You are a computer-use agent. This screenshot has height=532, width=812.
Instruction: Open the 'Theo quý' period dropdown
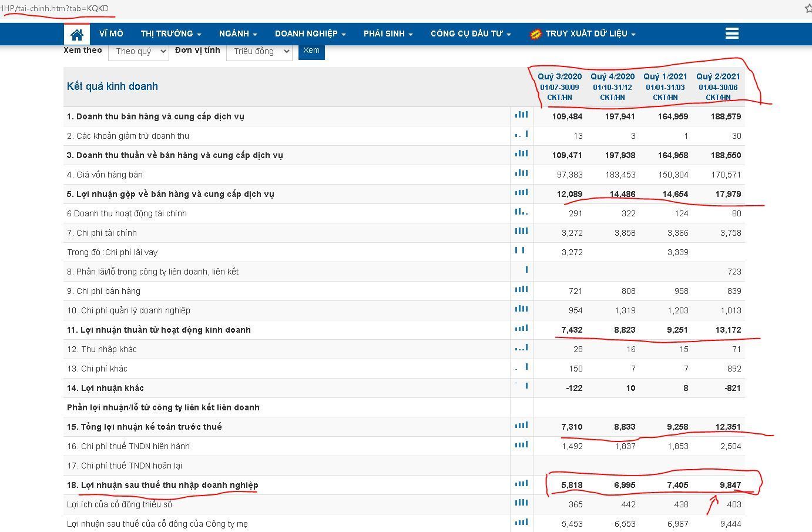tap(139, 51)
